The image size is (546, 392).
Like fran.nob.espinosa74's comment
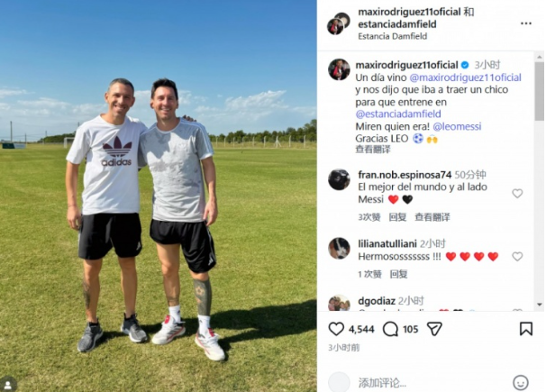pyautogui.click(x=517, y=193)
